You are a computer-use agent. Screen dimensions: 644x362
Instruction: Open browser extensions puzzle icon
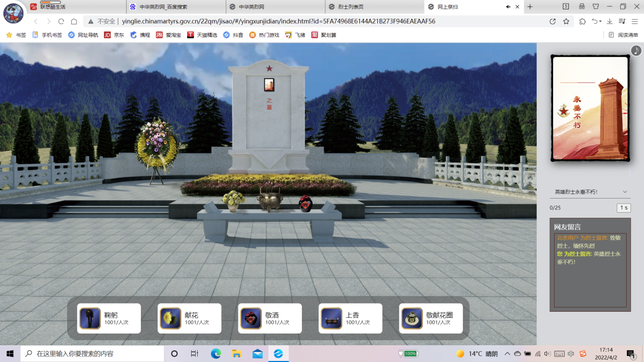[582, 21]
